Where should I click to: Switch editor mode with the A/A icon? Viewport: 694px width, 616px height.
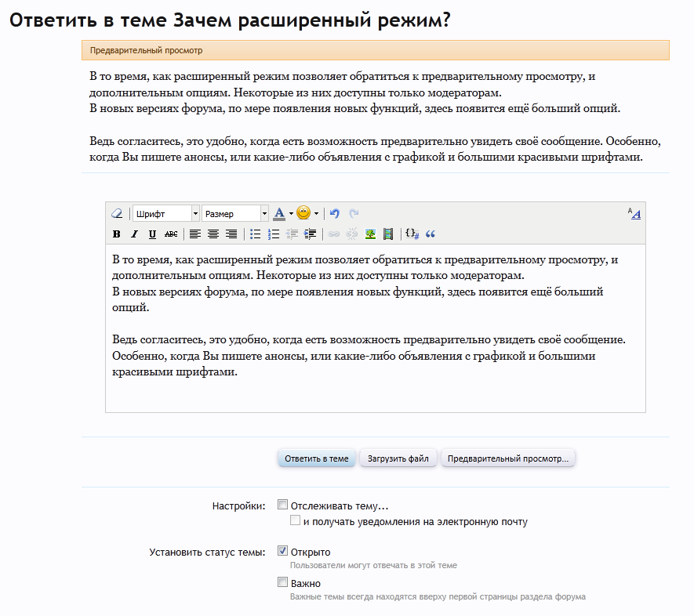tap(634, 214)
